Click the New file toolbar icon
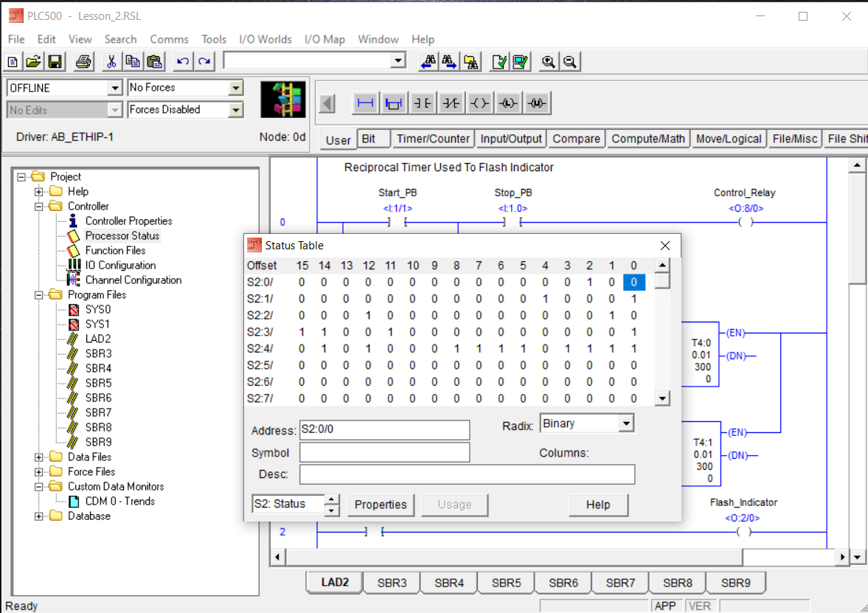Image resolution: width=868 pixels, height=613 pixels. pos(13,61)
